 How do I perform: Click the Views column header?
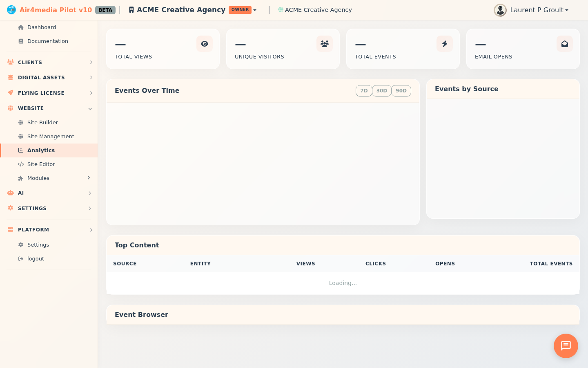pos(305,264)
